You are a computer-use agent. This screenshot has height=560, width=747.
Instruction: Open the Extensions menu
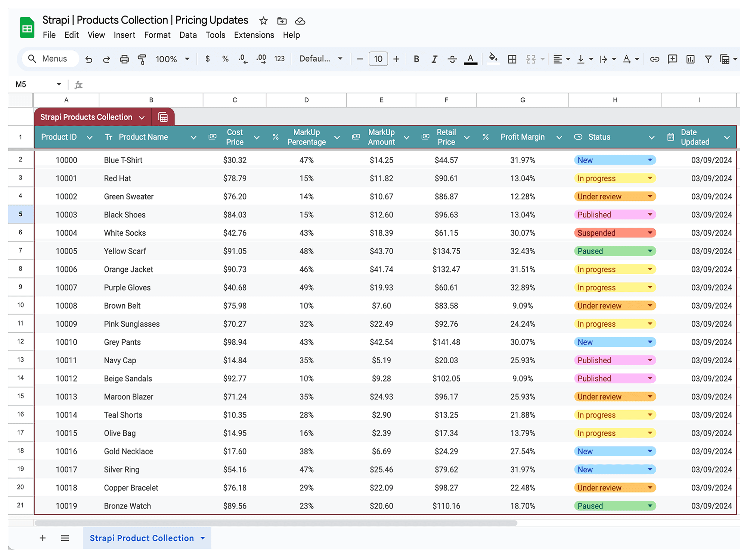click(x=254, y=35)
